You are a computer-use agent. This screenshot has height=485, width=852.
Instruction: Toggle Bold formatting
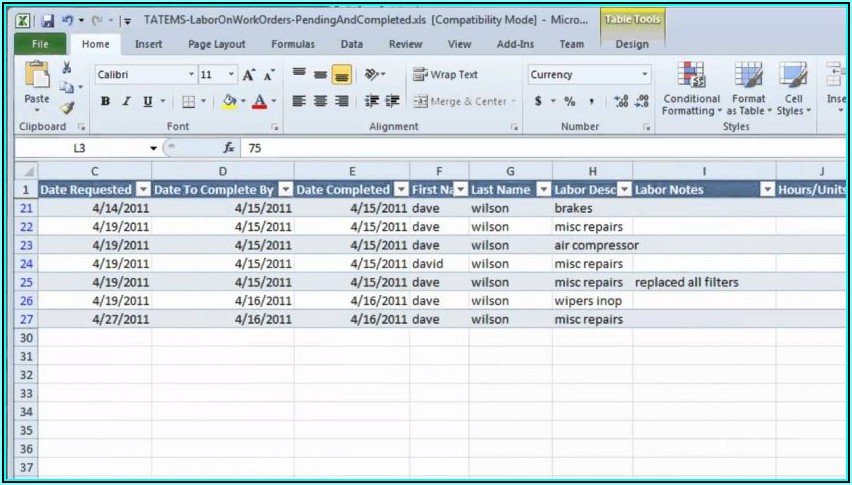tap(106, 102)
